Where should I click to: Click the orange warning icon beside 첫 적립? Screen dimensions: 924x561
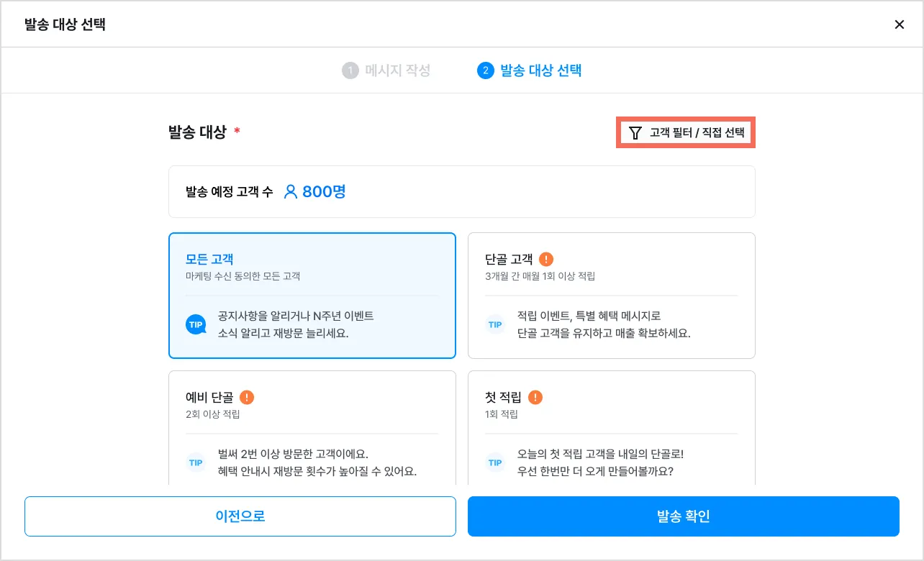(535, 398)
